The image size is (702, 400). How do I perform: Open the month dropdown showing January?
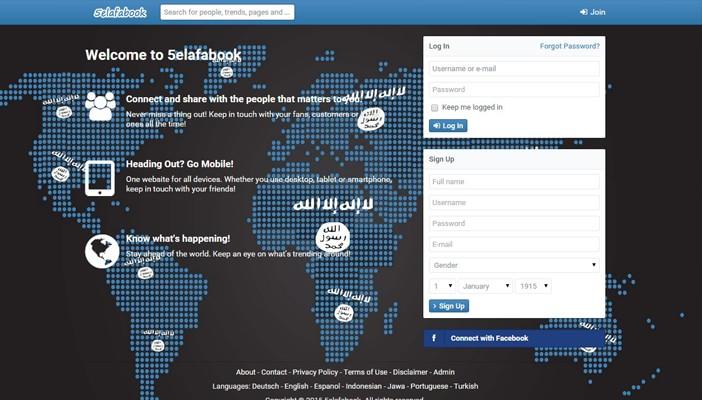485,286
